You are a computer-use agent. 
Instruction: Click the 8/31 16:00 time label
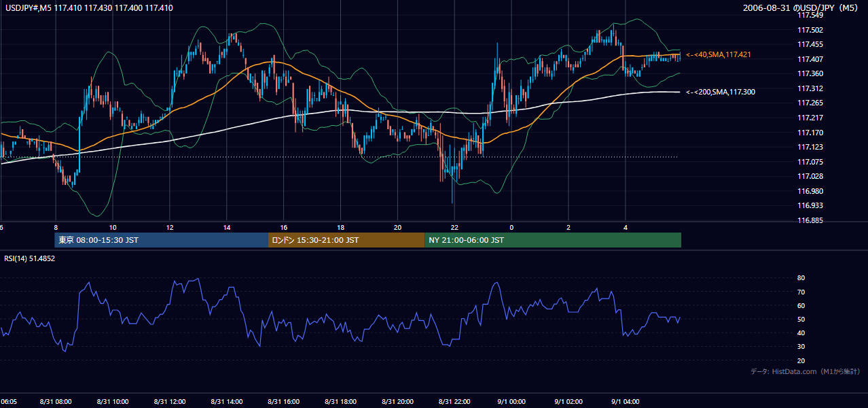(284, 402)
